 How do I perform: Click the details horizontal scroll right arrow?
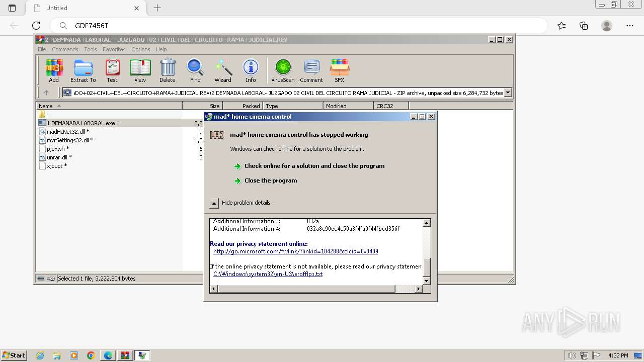coord(418,289)
